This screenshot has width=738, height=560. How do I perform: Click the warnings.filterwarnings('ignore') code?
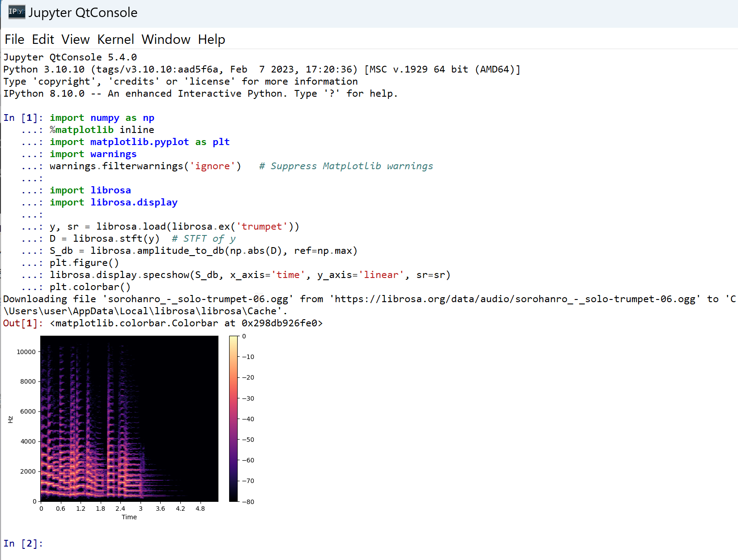click(x=145, y=166)
